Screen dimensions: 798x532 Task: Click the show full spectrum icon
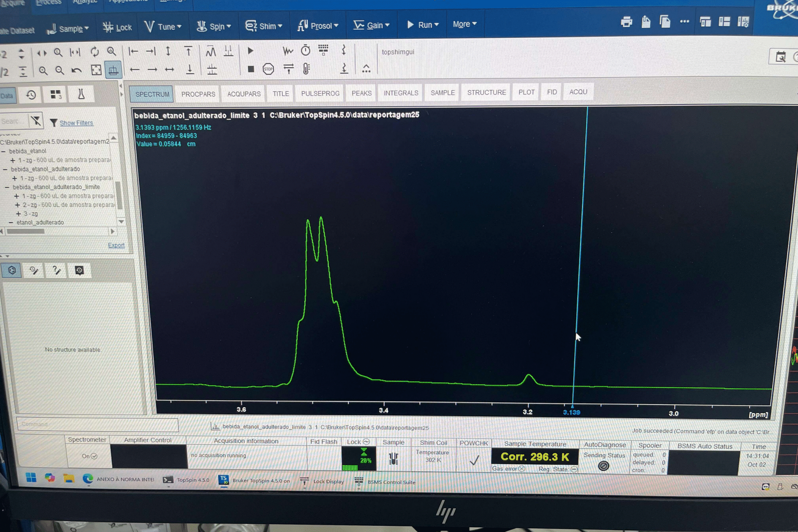coord(96,70)
